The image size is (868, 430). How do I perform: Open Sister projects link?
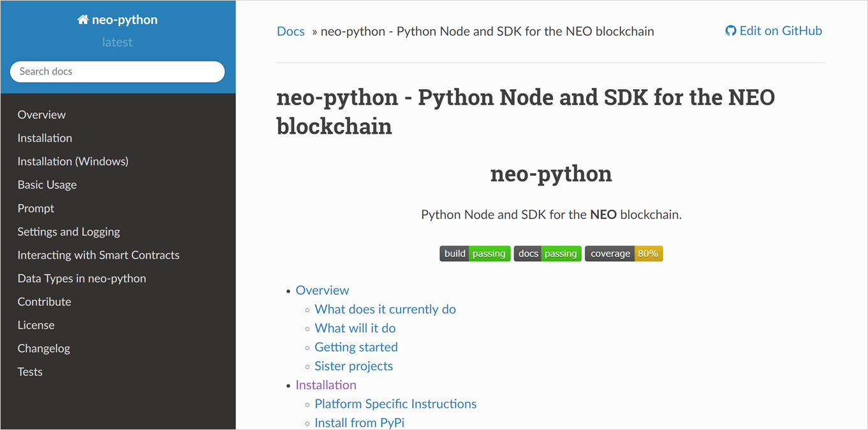(x=353, y=366)
